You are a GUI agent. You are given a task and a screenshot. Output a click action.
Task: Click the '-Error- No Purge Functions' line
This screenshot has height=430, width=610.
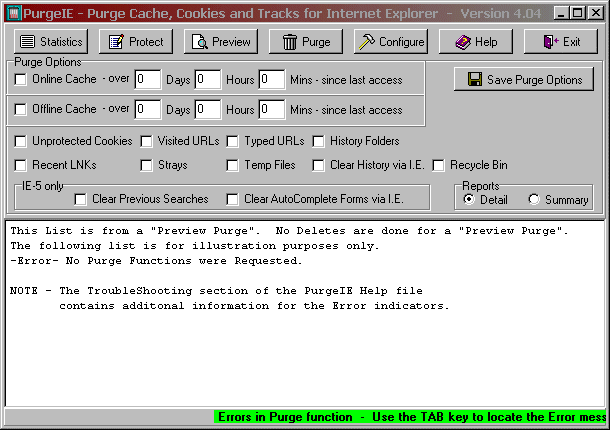156,261
